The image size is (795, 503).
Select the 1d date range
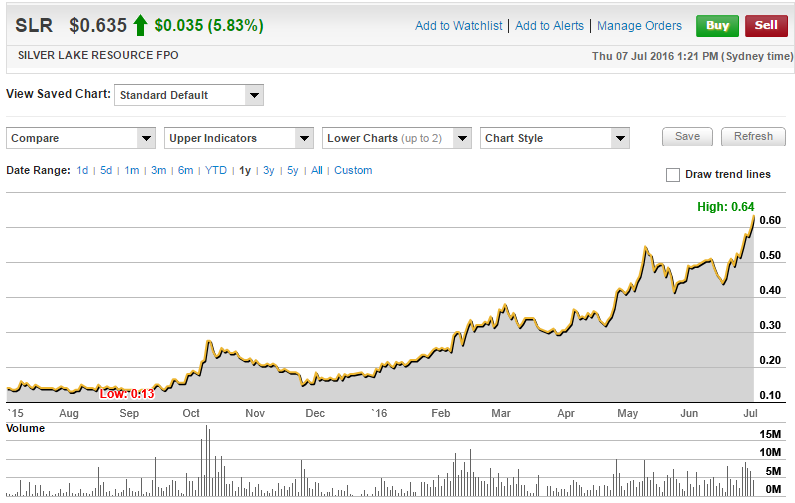coord(82,171)
